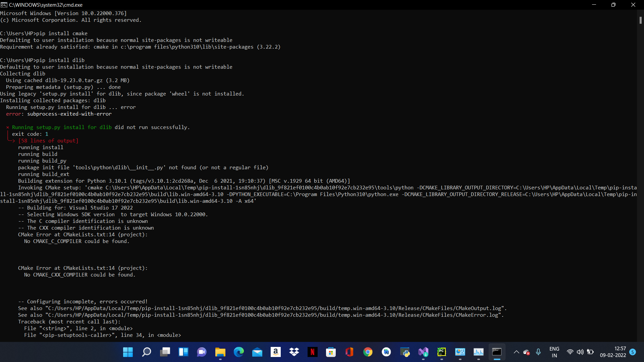Open File Explorer

click(220, 352)
